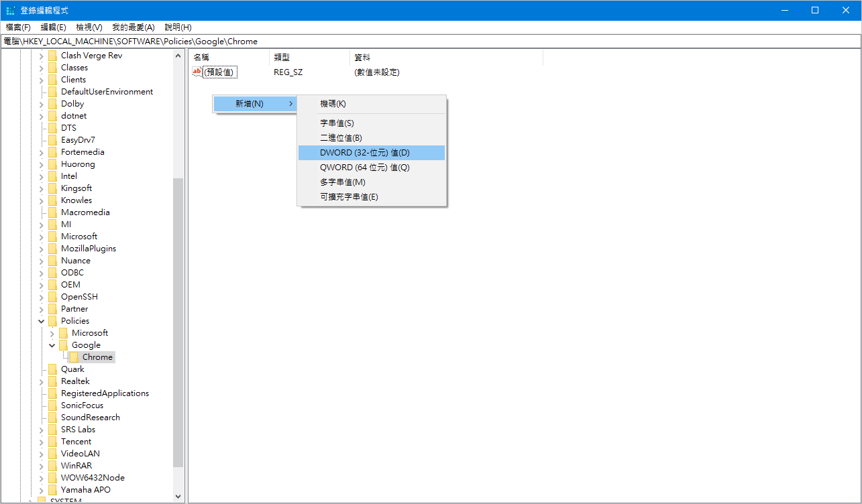The height and width of the screenshot is (504, 862).
Task: Click the tree pane vertical scrollbar thumb
Action: click(178, 322)
